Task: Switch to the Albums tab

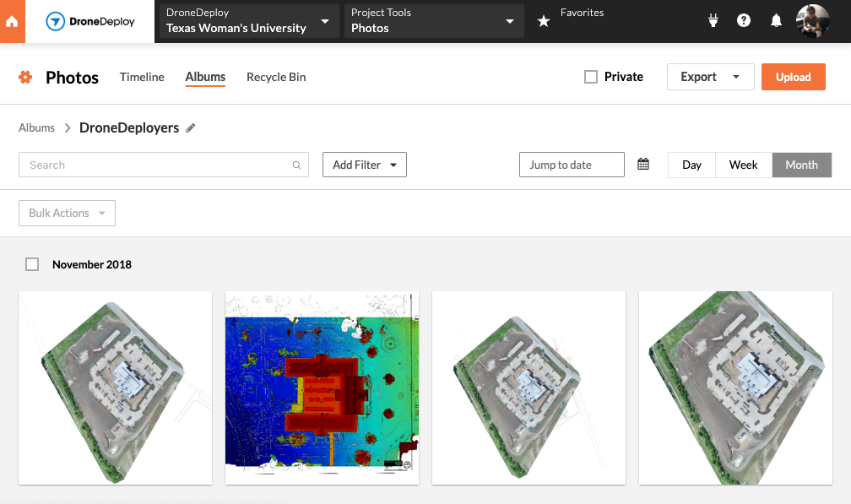Action: [x=205, y=77]
